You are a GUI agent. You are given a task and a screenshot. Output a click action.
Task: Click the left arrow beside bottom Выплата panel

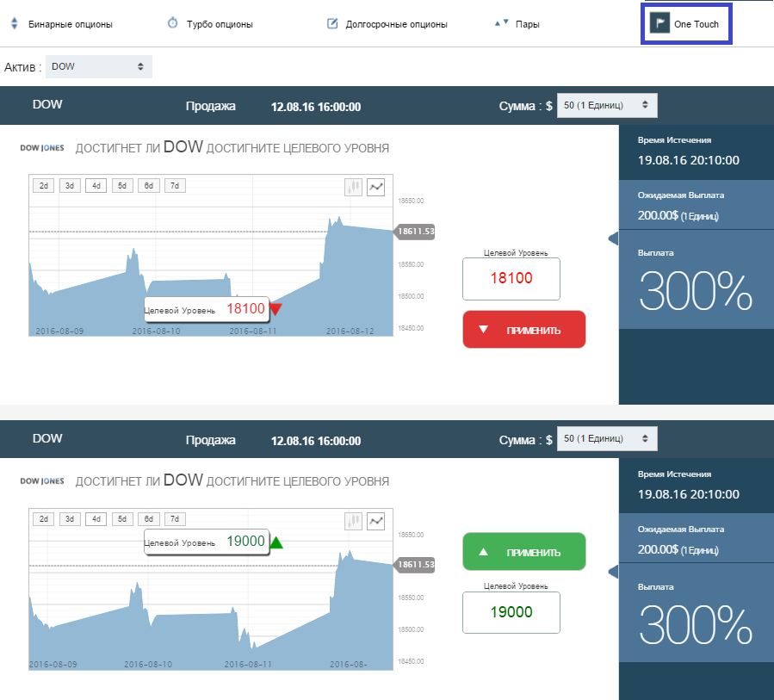click(x=614, y=573)
